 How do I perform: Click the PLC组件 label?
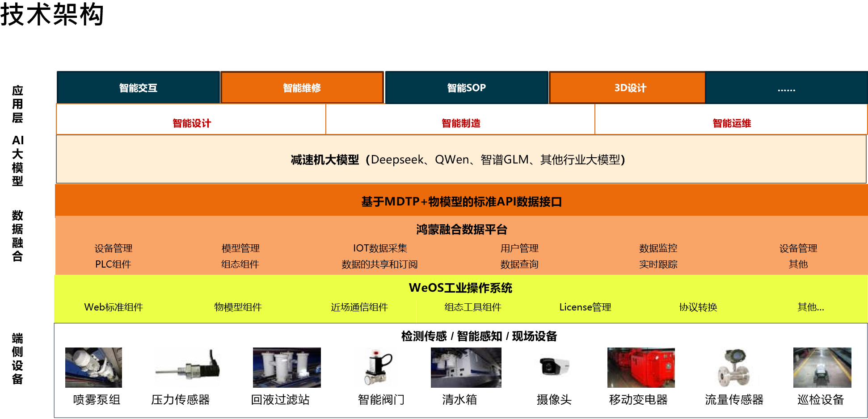coord(113,264)
